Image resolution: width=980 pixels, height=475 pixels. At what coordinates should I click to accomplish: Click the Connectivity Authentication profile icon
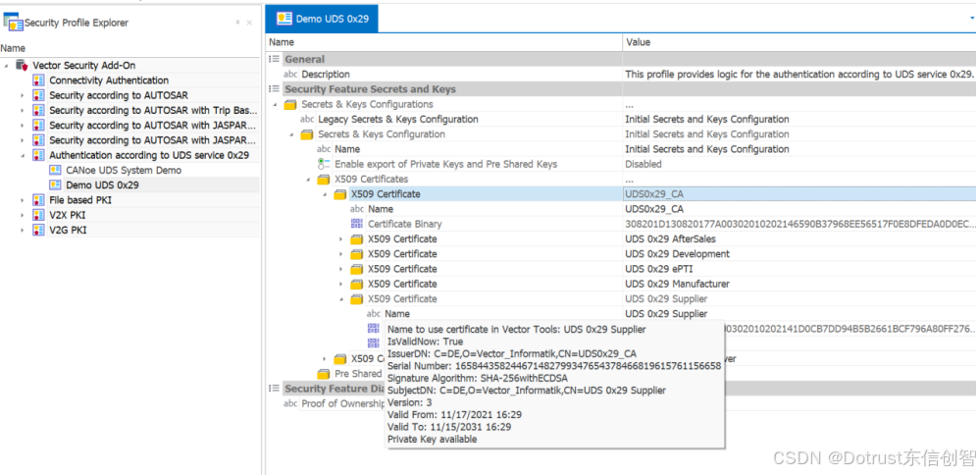39,80
